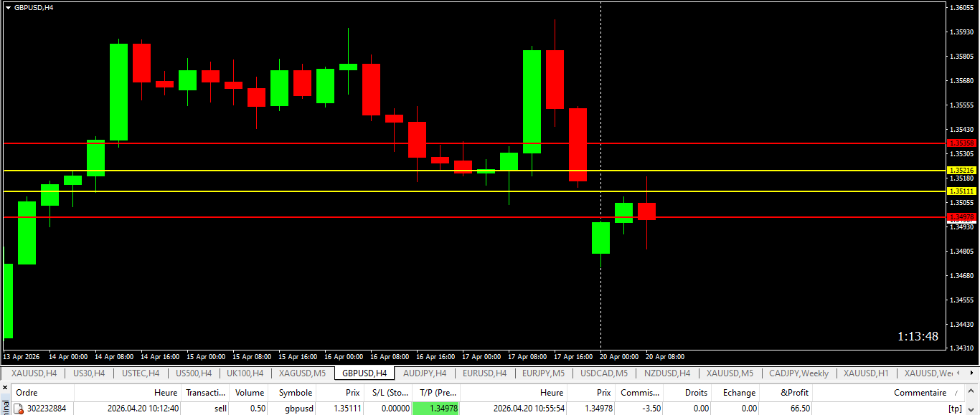The height and width of the screenshot is (415, 980).
Task: Open the US500,H4 chart tab
Action: (193, 373)
